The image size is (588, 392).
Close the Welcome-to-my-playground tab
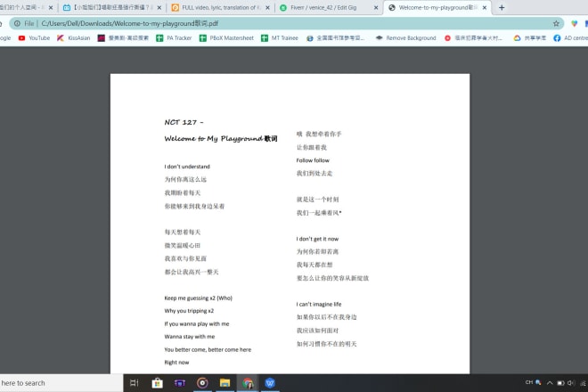tap(485, 7)
